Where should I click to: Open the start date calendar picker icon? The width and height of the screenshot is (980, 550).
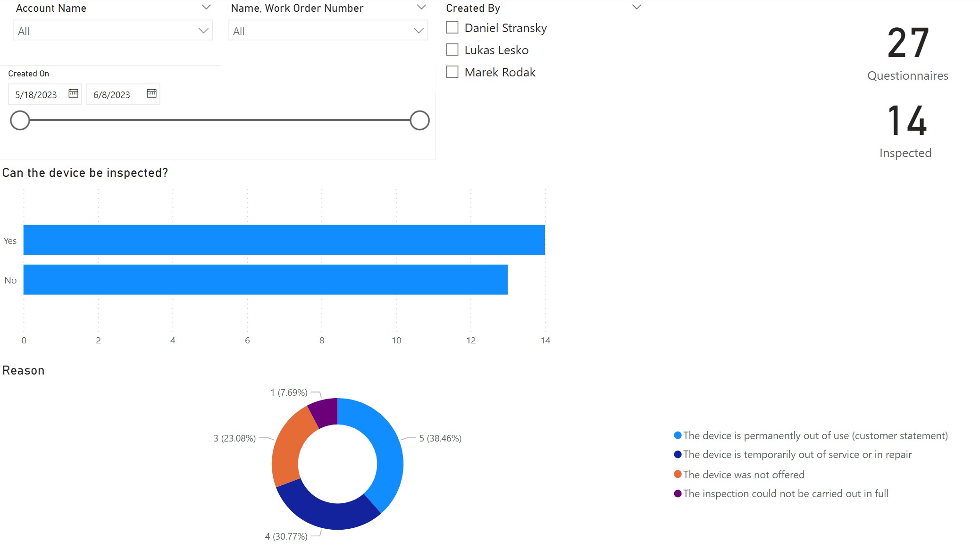pos(73,93)
